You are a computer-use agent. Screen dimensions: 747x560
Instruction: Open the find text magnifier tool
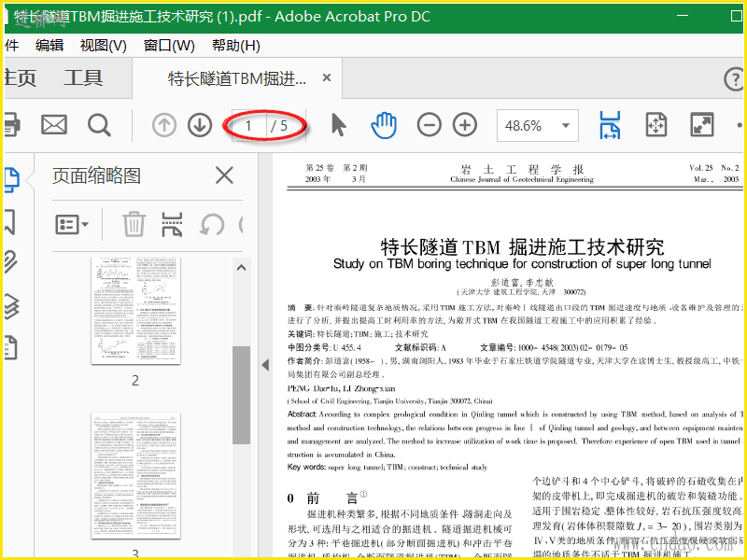(99, 125)
